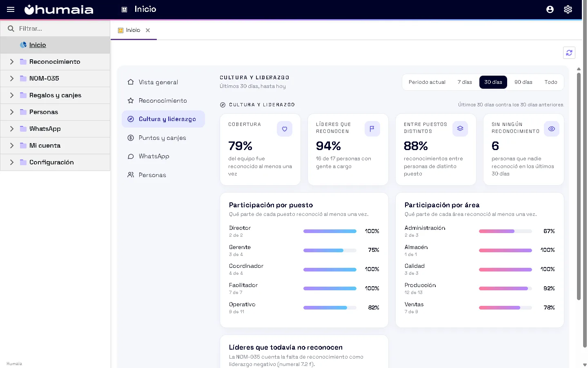
Task: Open the settings gear icon
Action: [x=568, y=9]
